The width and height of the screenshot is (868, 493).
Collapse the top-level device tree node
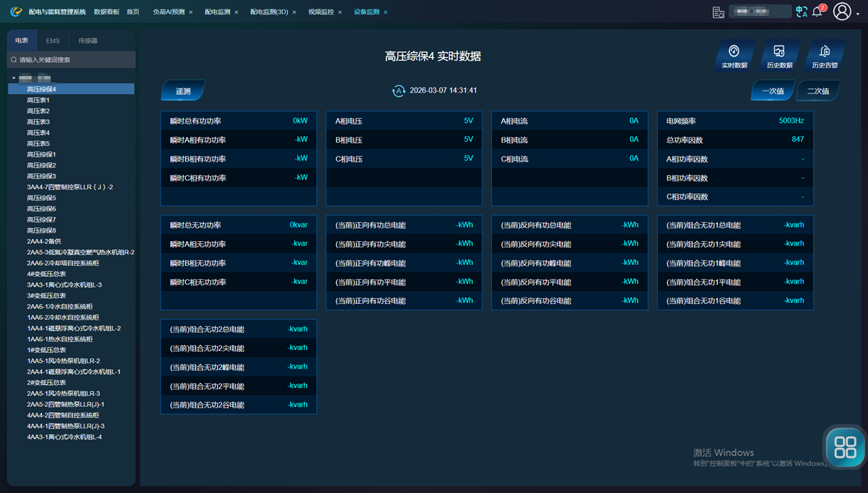click(x=14, y=78)
